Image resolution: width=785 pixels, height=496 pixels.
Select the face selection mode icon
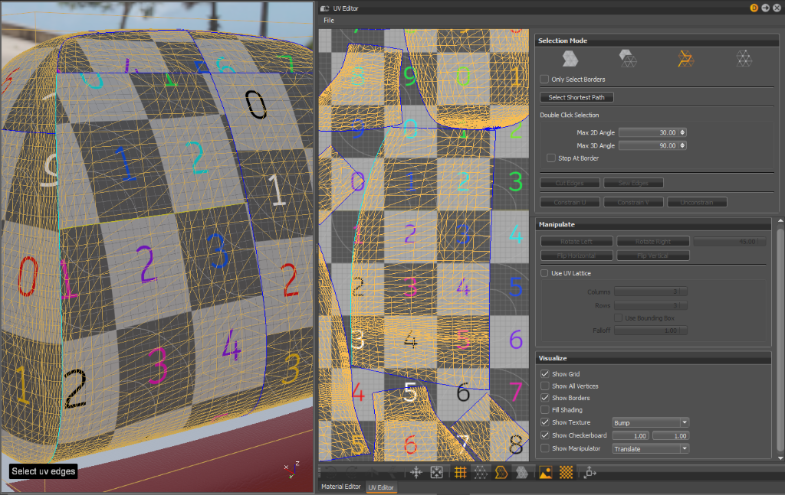click(x=628, y=59)
